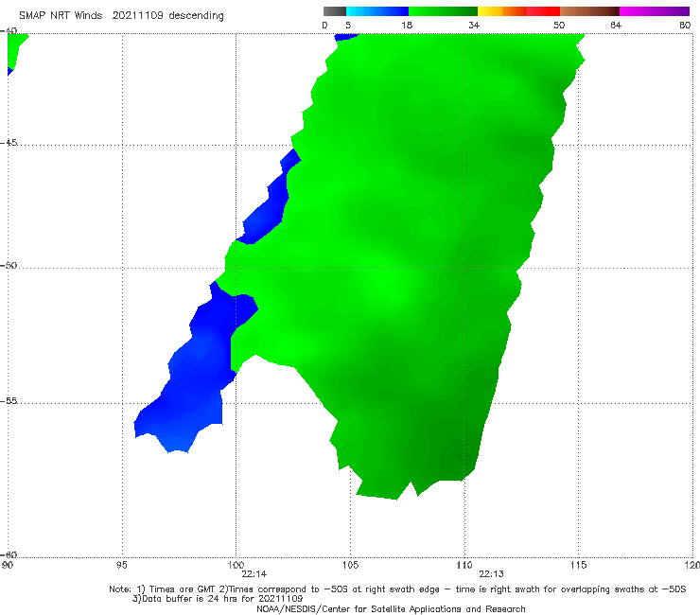Screen dimensions: 700x615
Task: Click the magenta-purple 64-80 segment of color bar
Action: click(x=655, y=11)
